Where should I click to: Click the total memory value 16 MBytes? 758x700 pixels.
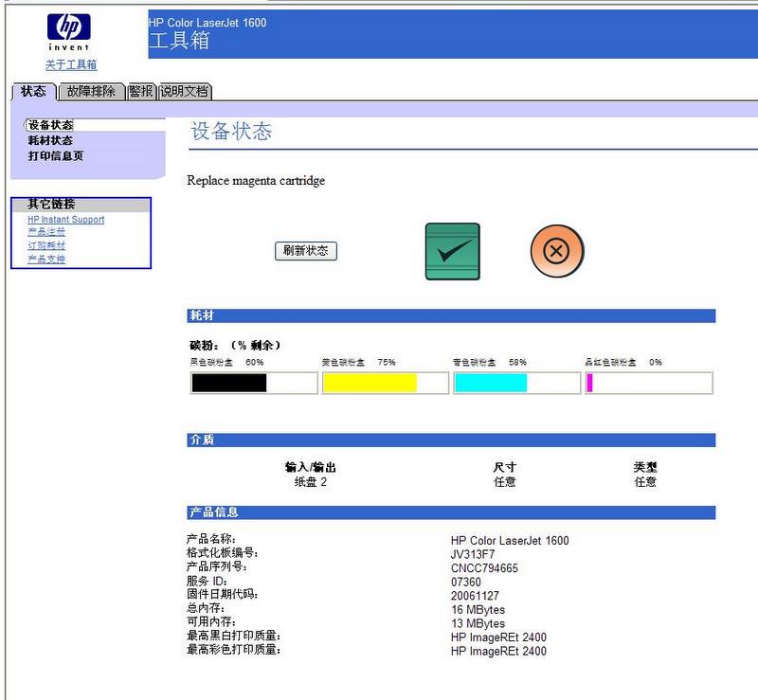(478, 610)
